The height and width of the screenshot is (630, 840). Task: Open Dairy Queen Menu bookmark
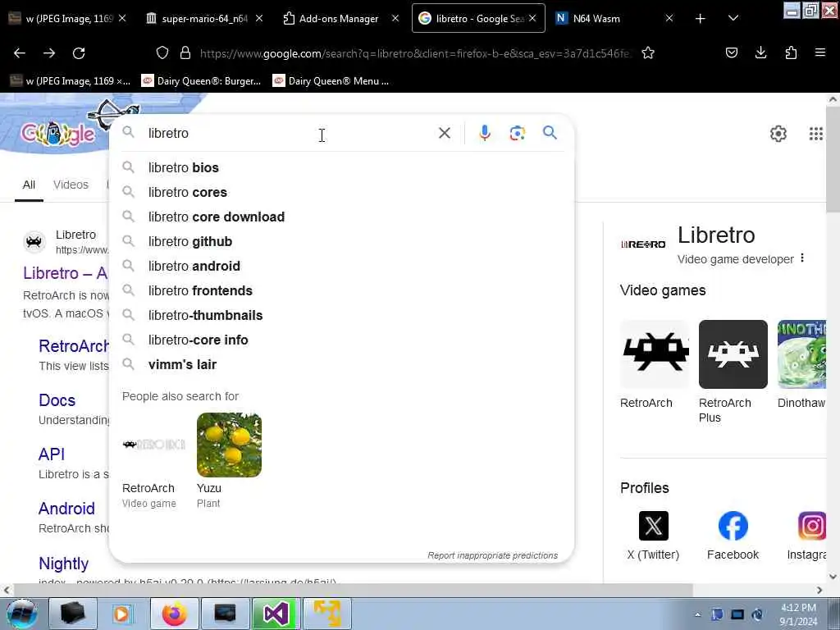pyautogui.click(x=331, y=81)
